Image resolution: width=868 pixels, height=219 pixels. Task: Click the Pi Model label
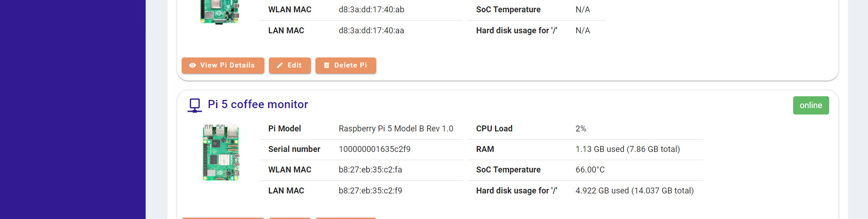pyautogui.click(x=284, y=129)
